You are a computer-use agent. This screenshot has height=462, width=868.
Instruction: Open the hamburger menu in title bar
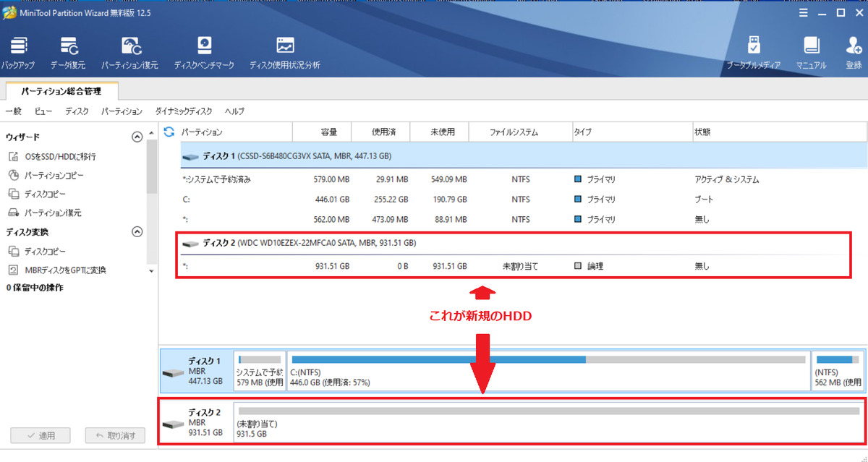click(x=804, y=13)
